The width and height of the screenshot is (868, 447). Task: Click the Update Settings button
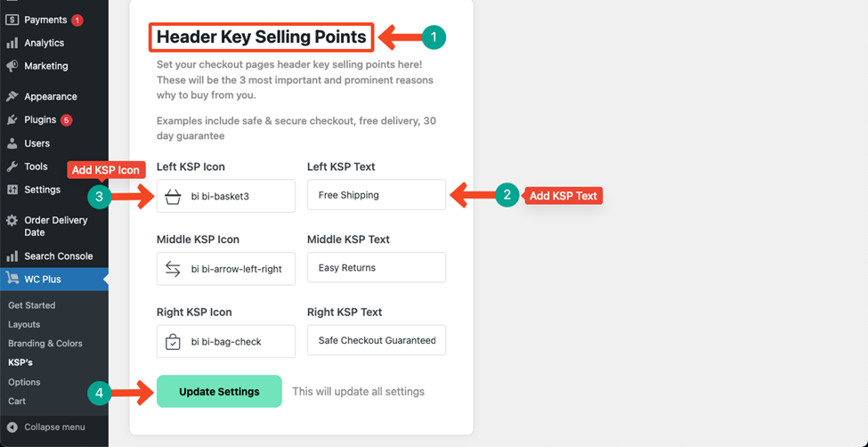click(219, 392)
